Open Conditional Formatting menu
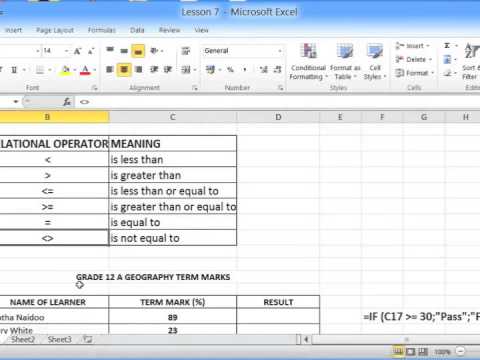Image resolution: width=480 pixels, height=360 pixels. 308,62
